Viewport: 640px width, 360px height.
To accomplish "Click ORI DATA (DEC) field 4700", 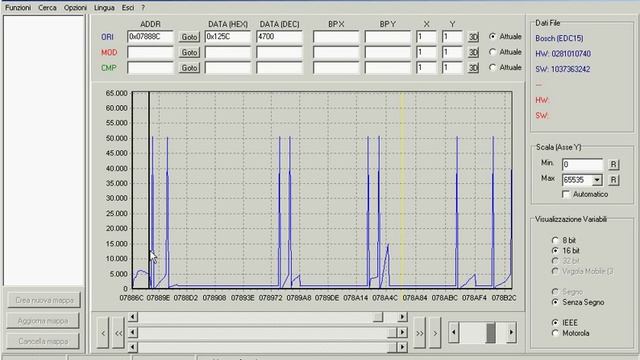I will click(x=280, y=37).
